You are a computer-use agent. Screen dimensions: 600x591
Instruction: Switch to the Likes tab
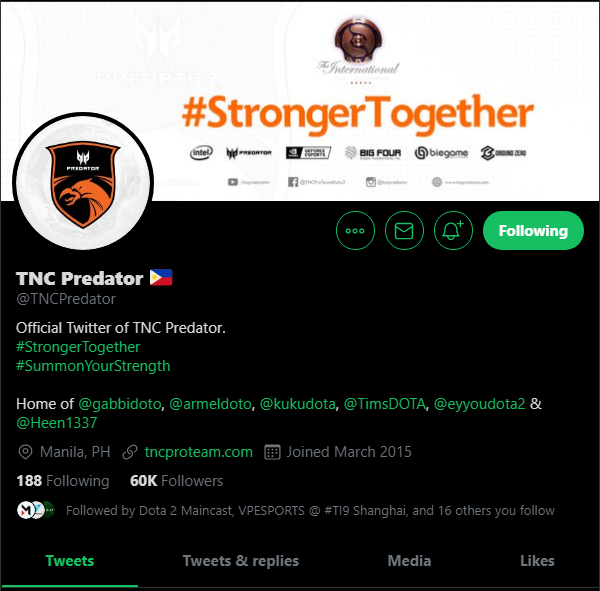pos(537,561)
